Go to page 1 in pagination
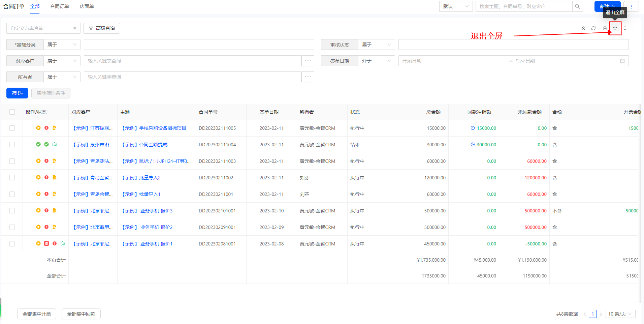The image size is (644, 324). click(593, 314)
